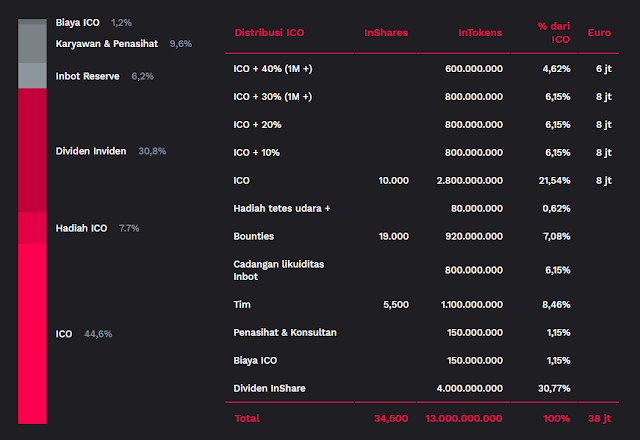This screenshot has height=440, width=640.
Task: Select the '5,500' InShares cell
Action: [396, 304]
